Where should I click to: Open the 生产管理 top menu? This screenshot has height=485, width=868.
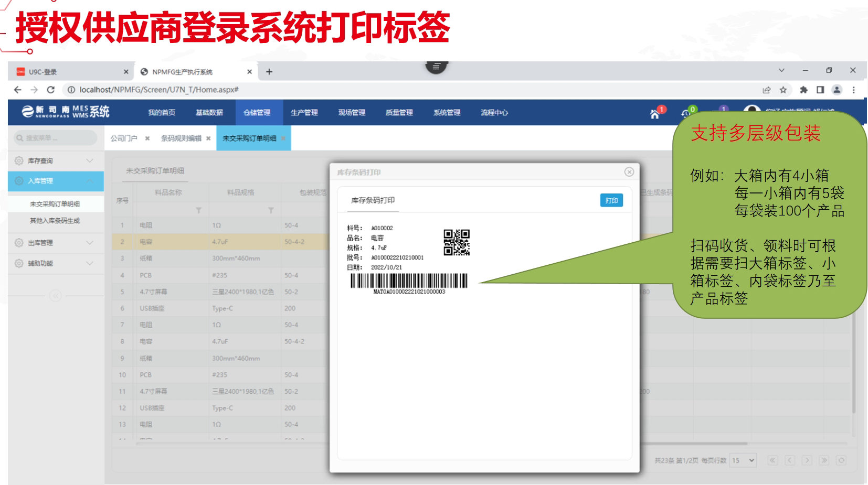tap(304, 113)
